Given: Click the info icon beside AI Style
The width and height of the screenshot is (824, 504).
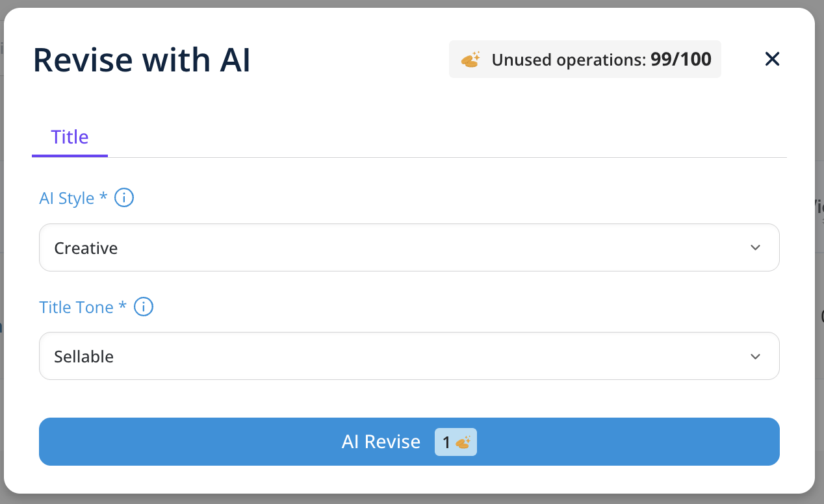Looking at the screenshot, I should 124,198.
